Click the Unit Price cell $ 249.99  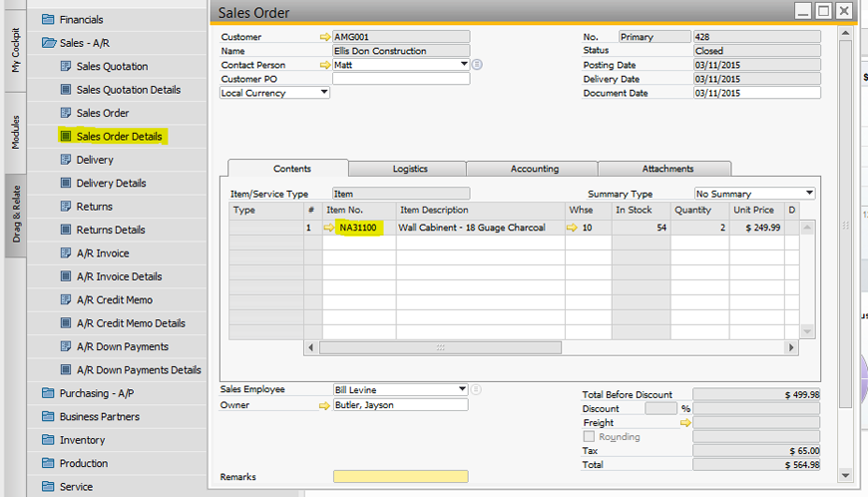(756, 228)
